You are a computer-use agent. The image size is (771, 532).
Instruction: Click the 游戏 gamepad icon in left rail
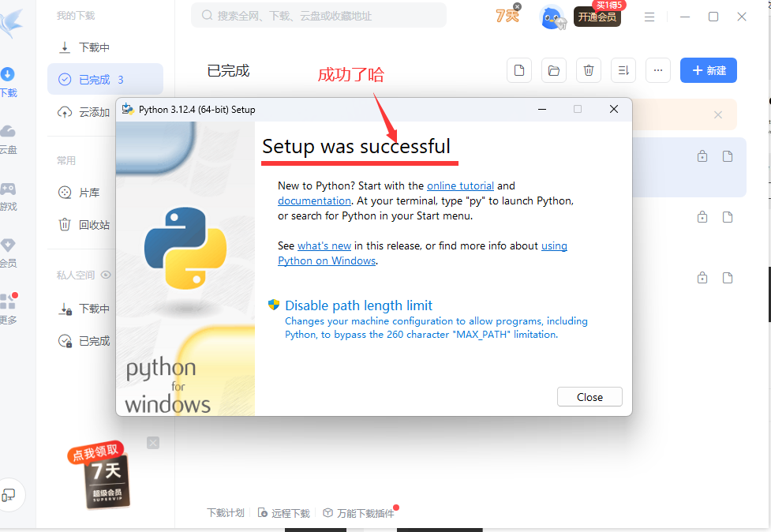coord(8,197)
